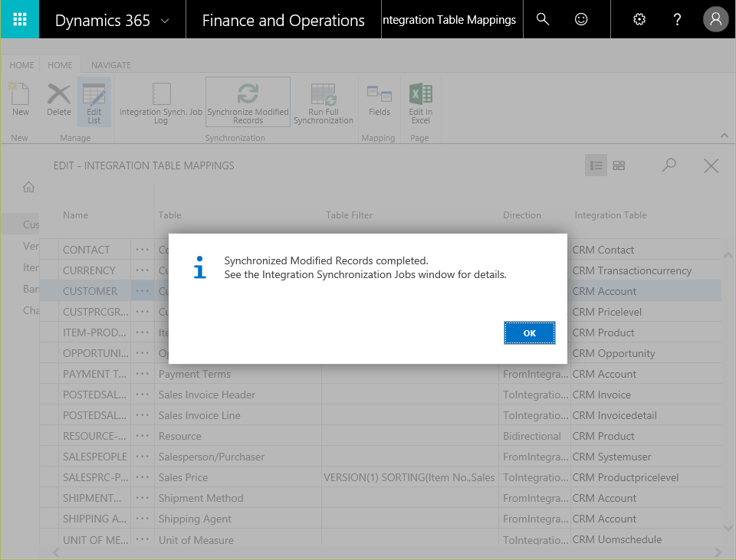Click the CRM Pricelevel cell
736x560 pixels.
646,312
